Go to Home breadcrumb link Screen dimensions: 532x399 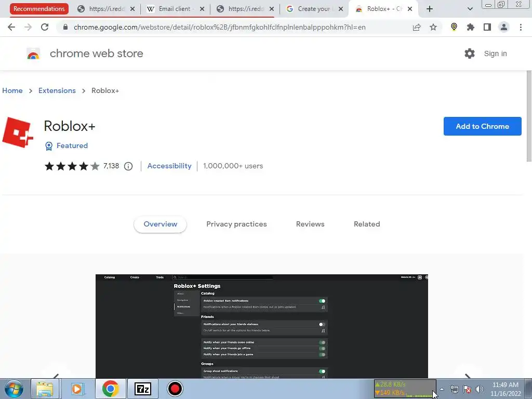12,90
